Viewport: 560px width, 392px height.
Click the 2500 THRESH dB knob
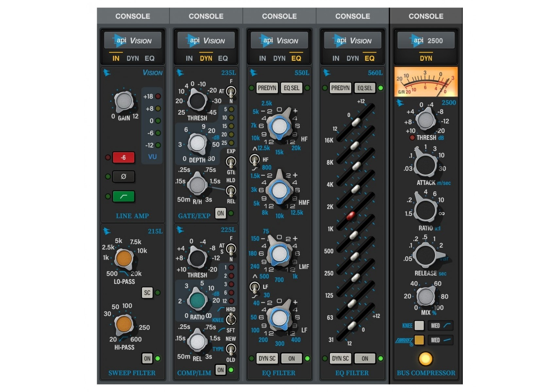[425, 120]
